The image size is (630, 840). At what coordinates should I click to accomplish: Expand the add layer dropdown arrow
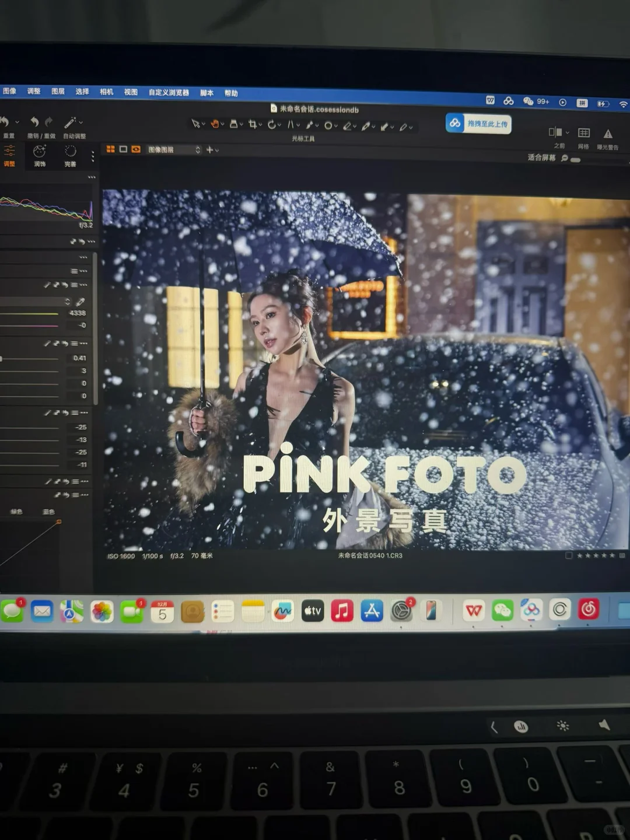point(217,150)
